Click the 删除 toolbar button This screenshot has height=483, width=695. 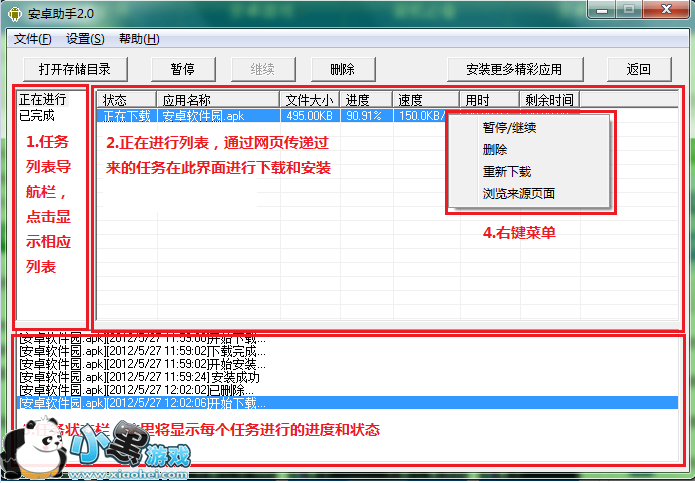(343, 69)
